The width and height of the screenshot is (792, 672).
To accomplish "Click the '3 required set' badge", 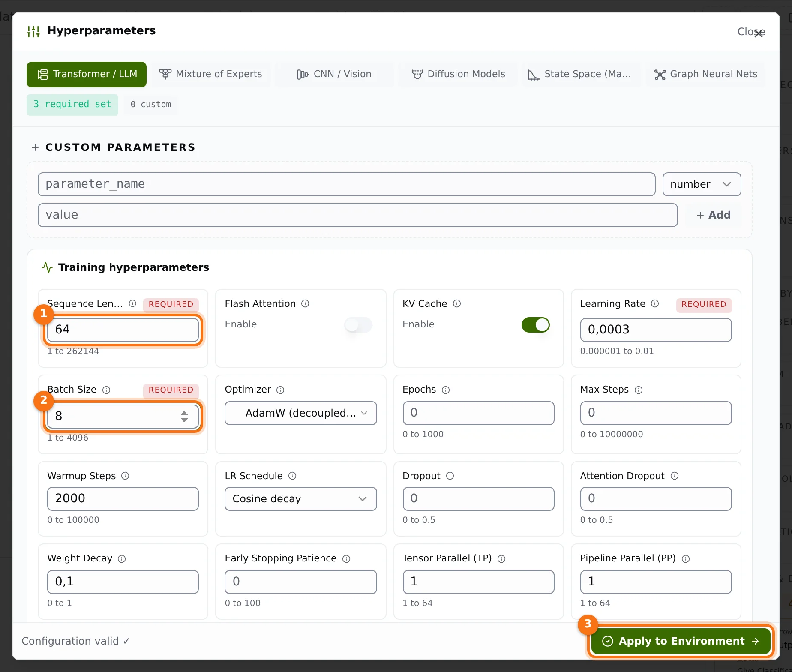I will click(72, 105).
